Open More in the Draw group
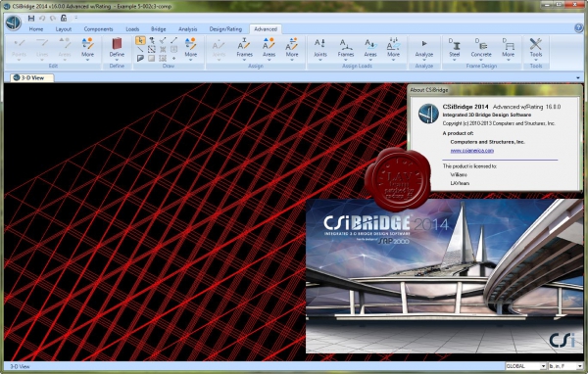This screenshot has width=588, height=374. pyautogui.click(x=190, y=48)
